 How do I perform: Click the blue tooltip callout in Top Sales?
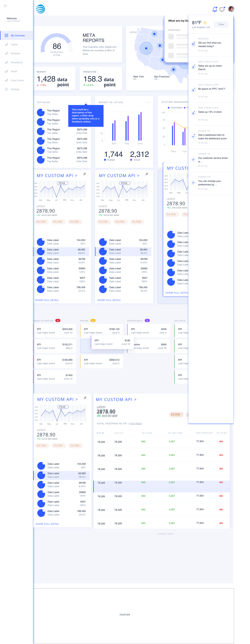(86, 116)
